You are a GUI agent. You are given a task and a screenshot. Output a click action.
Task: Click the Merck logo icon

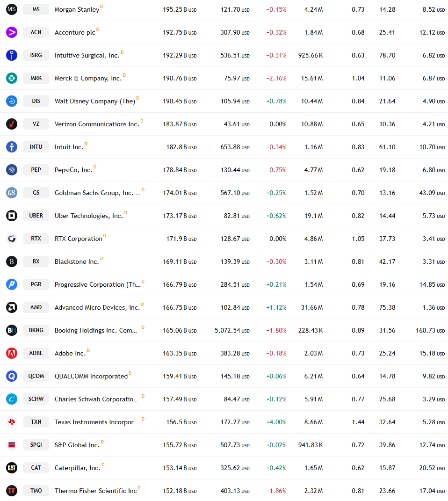(x=12, y=78)
